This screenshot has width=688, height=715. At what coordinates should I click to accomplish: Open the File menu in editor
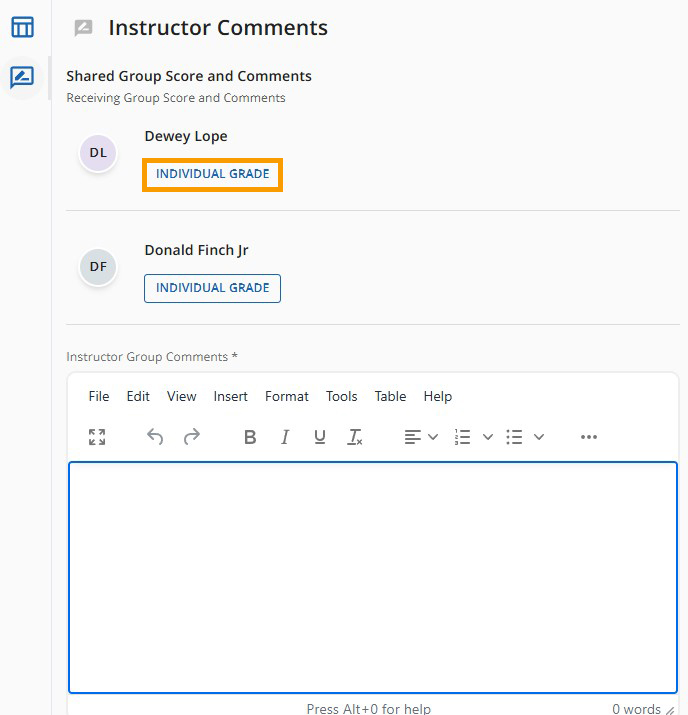click(x=99, y=396)
